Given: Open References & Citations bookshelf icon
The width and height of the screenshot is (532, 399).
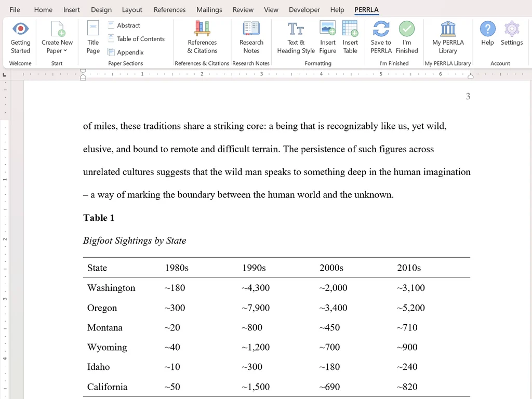Looking at the screenshot, I should point(202,29).
